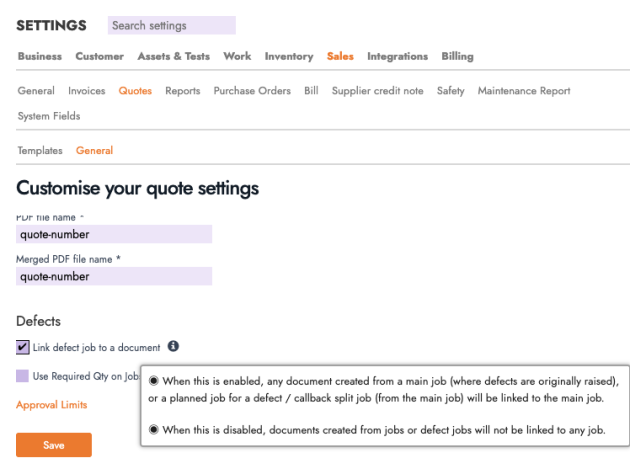Click the SETTINGS page title
This screenshot has width=630, height=474.
pos(51,25)
